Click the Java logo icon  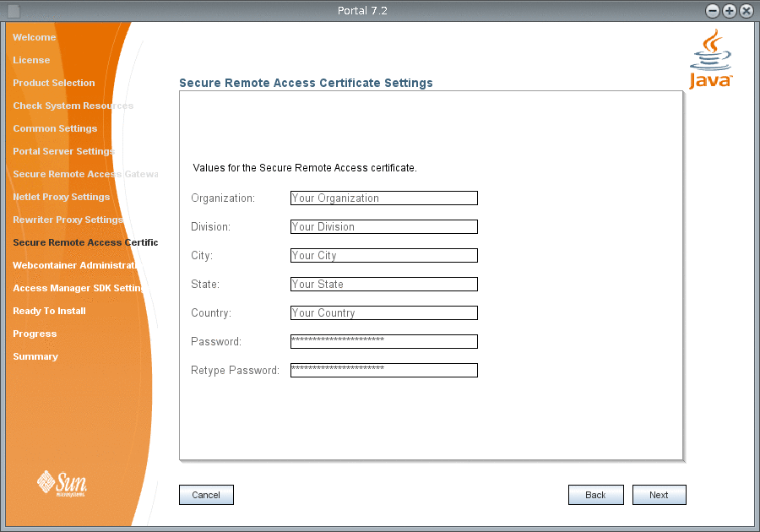point(710,58)
